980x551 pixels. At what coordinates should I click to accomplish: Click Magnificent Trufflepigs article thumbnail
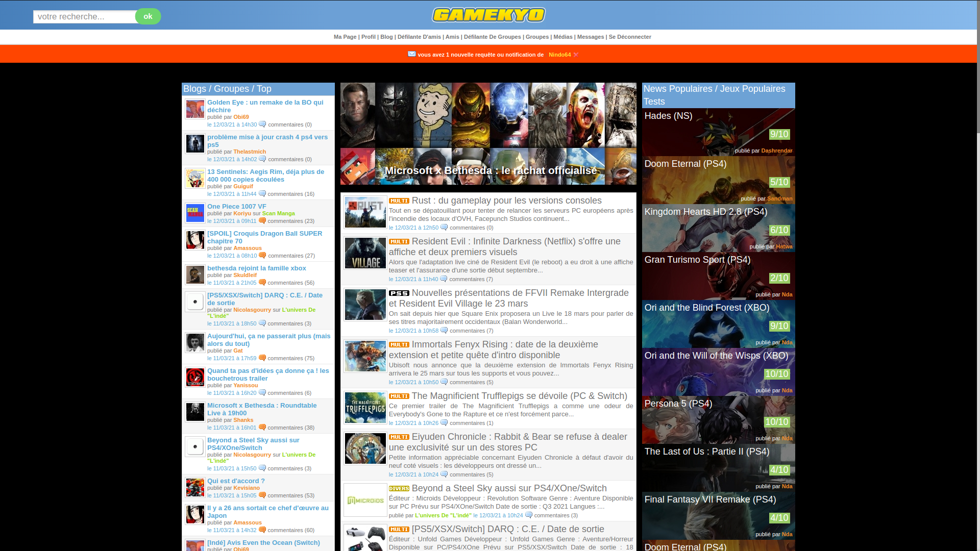[365, 408]
